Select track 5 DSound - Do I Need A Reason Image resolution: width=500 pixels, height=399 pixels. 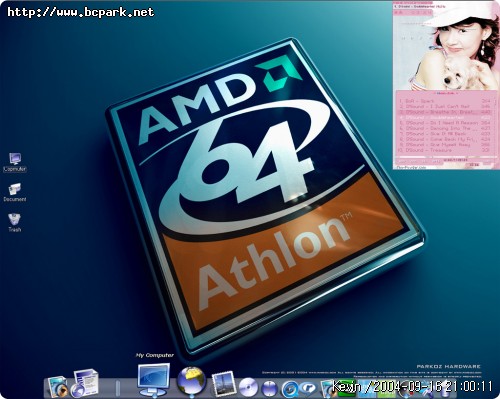[445, 123]
